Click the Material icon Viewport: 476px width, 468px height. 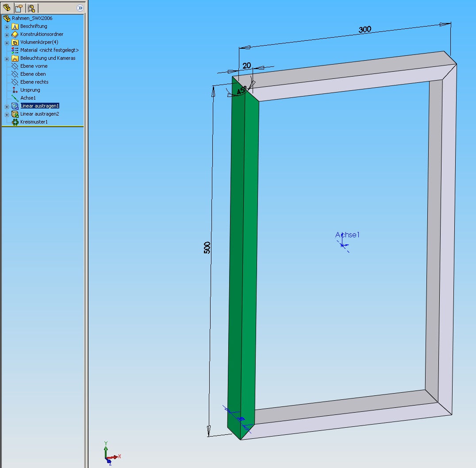(15, 50)
